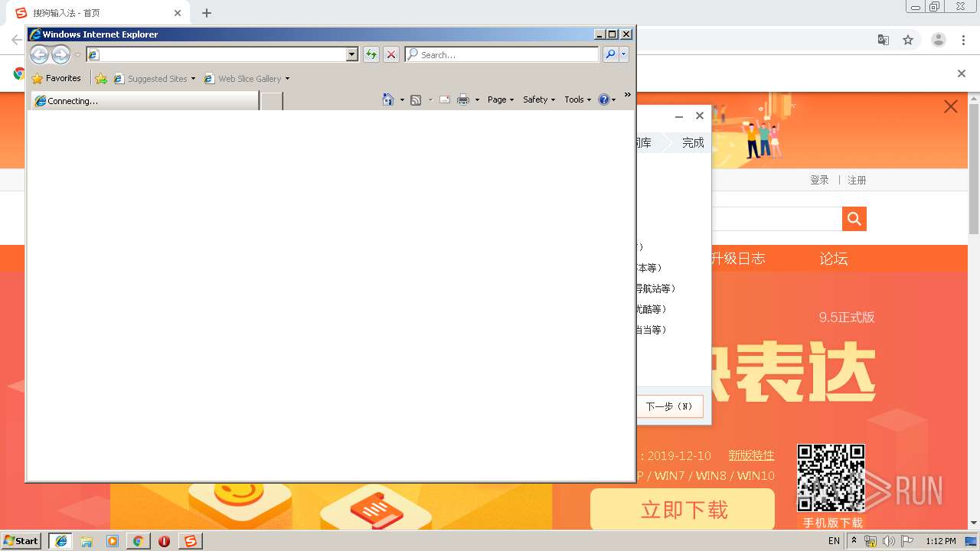This screenshot has width=980, height=551.
Task: Expand the command bar overflow chevron
Action: coord(628,95)
